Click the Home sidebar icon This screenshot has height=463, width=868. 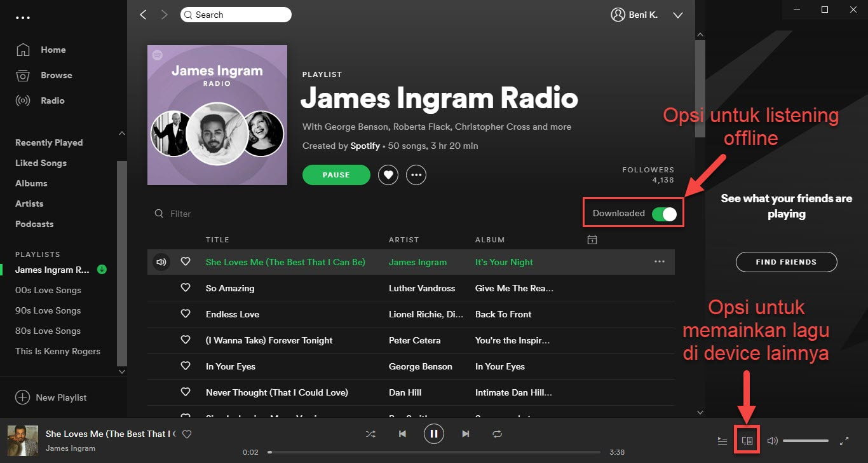(x=23, y=50)
